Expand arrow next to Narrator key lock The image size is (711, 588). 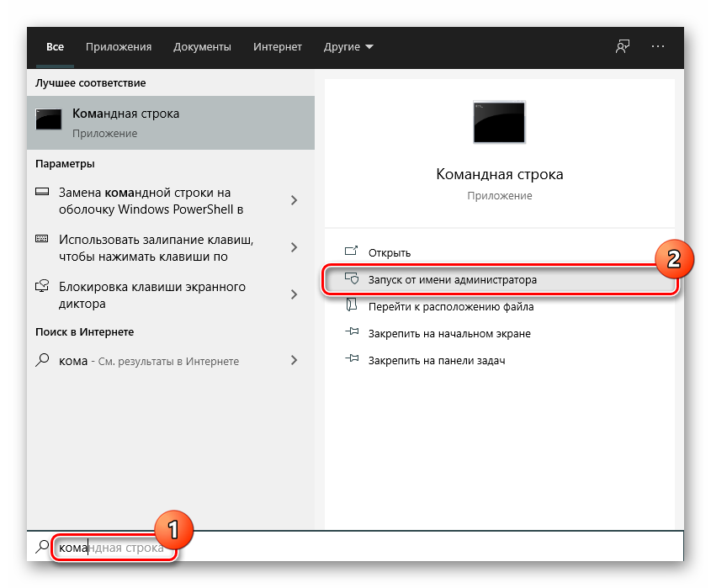click(294, 294)
